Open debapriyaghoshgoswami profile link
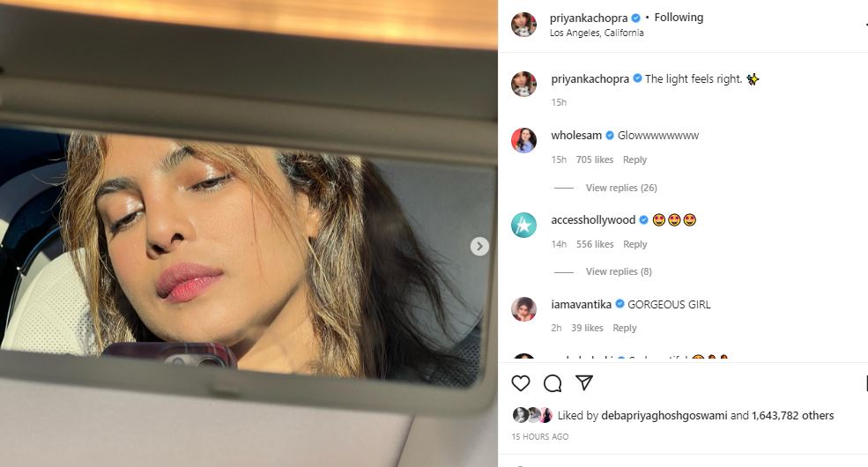The image size is (868, 467). click(664, 416)
